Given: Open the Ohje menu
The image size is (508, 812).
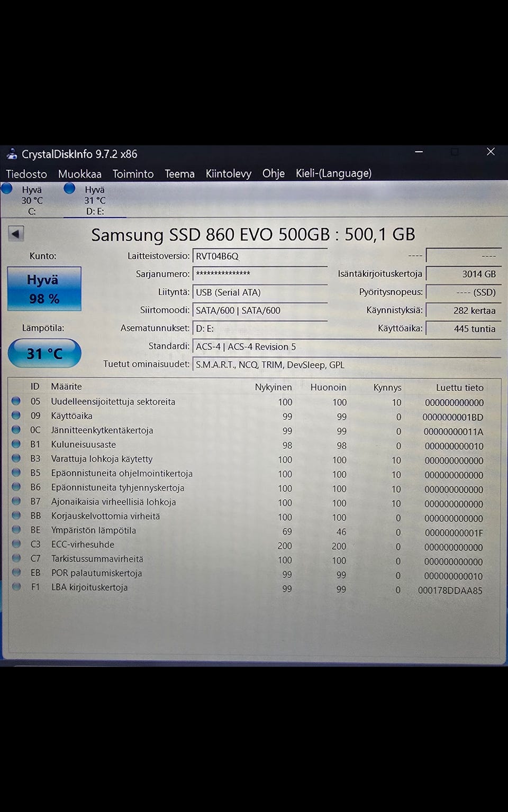Looking at the screenshot, I should pyautogui.click(x=274, y=173).
